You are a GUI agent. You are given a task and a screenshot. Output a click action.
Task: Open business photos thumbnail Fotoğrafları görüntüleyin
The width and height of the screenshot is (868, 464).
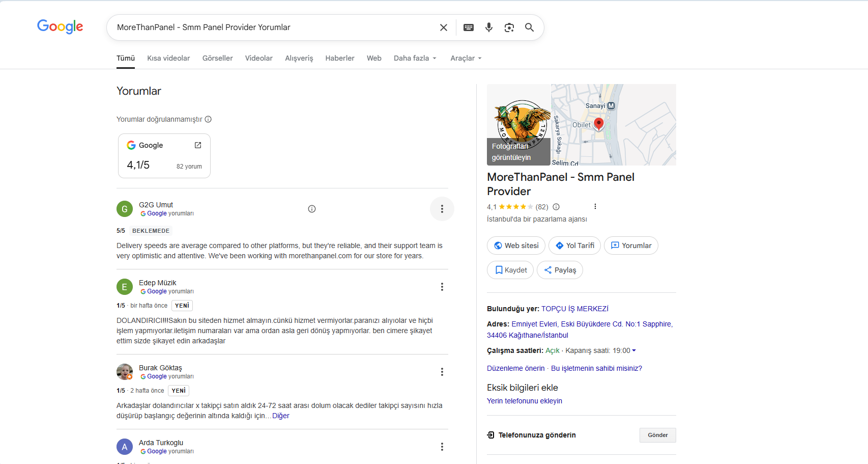[x=518, y=125]
